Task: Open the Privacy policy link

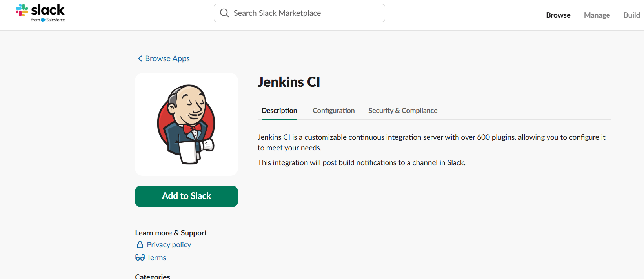Action: click(169, 244)
